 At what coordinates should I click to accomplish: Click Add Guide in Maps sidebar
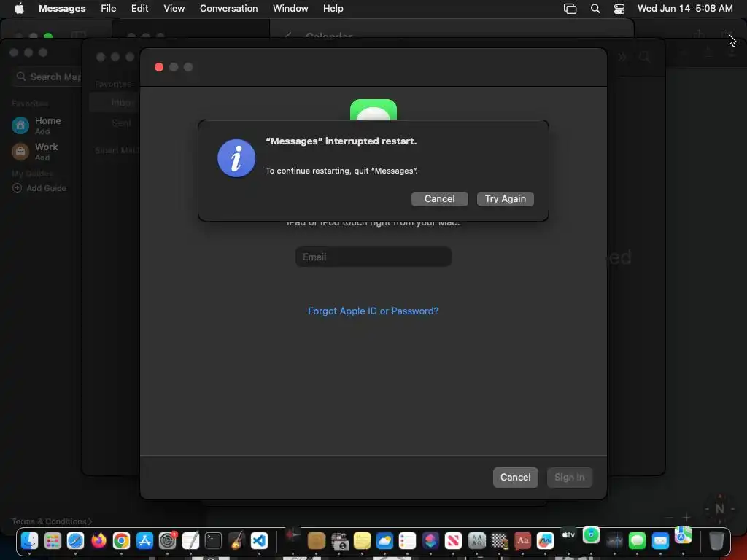tap(39, 188)
